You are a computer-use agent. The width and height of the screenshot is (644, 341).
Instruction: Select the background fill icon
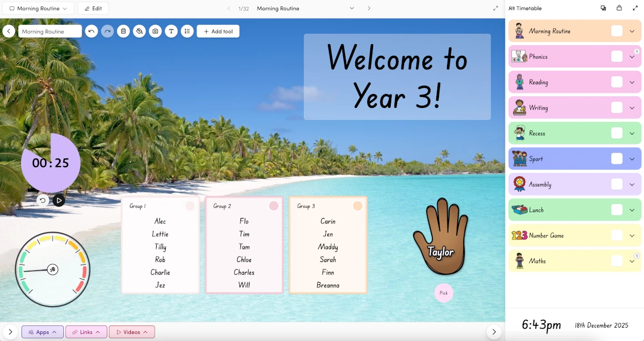pos(139,31)
